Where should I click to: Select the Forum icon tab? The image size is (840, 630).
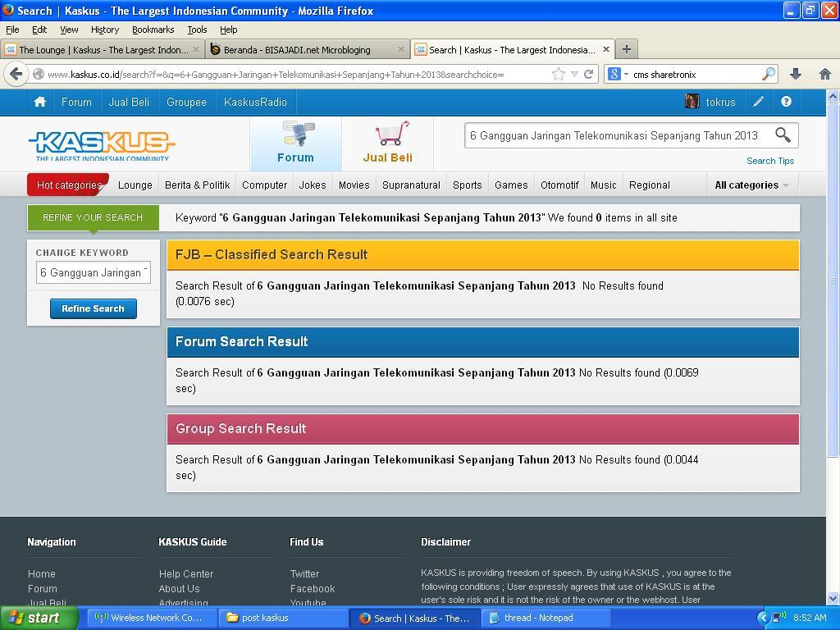click(x=295, y=143)
